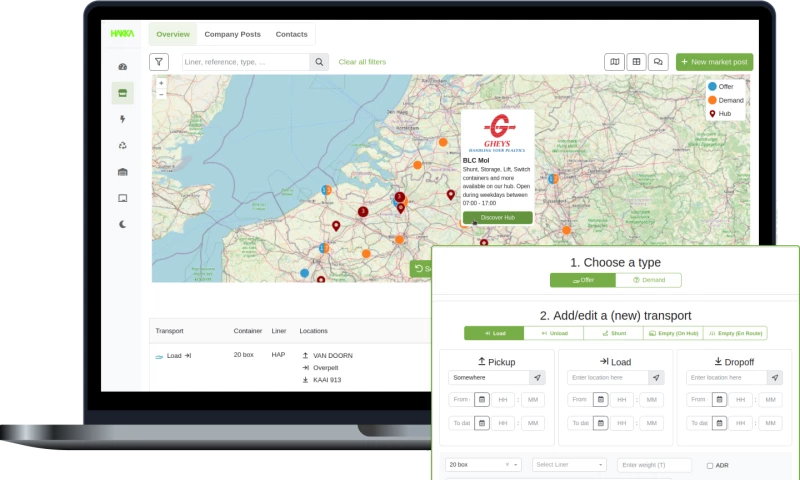
Task: Choose the Offer post type
Action: (x=583, y=280)
